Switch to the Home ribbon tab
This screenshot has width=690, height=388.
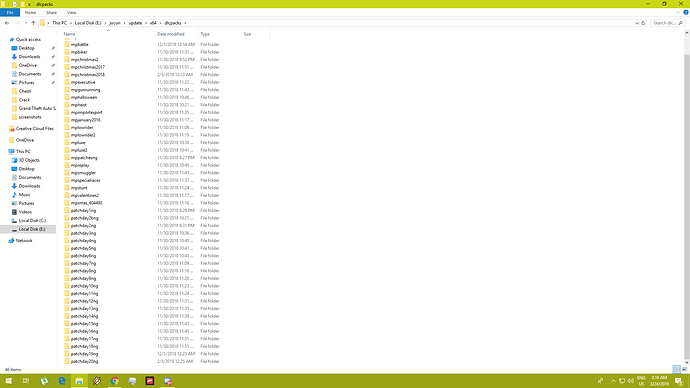click(30, 13)
